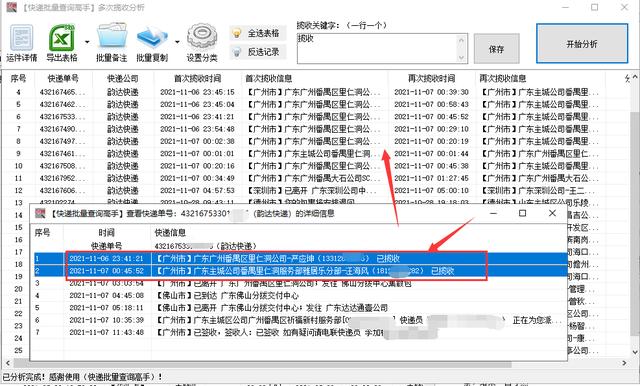The height and width of the screenshot is (386, 640).
Task: Click 再次揽收时间 column header
Action: [x=431, y=78]
